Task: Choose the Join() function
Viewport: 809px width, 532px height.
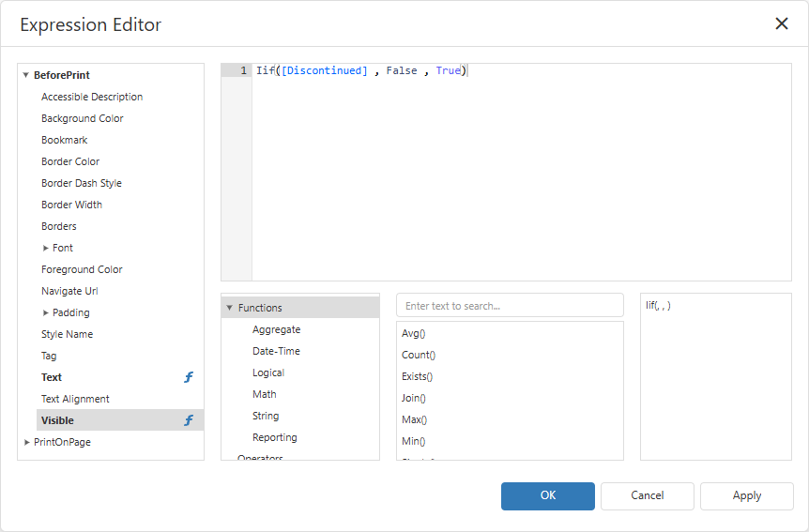Action: (x=413, y=399)
